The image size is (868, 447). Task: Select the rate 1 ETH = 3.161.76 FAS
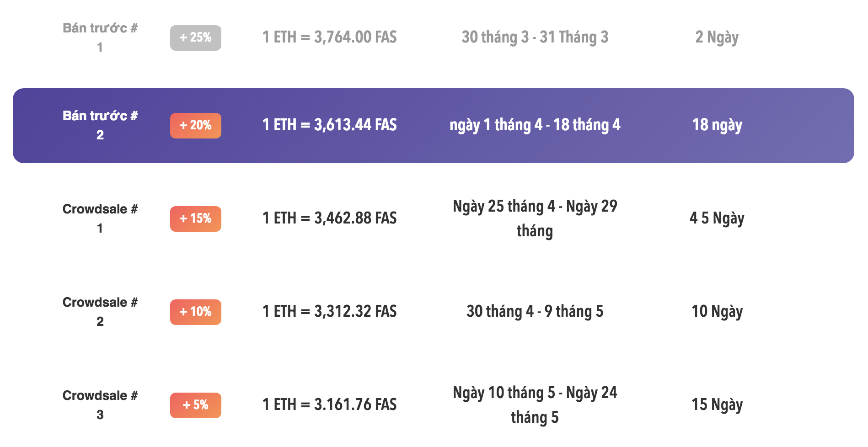(x=330, y=404)
